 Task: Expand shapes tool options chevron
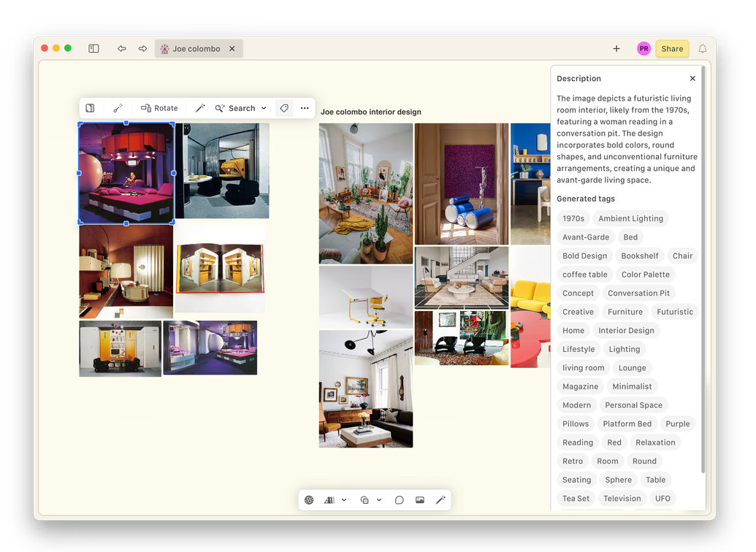(x=379, y=500)
